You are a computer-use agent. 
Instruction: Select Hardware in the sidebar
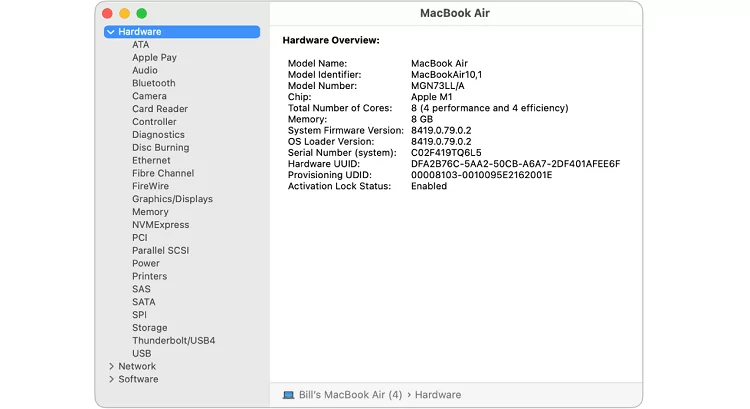(182, 32)
